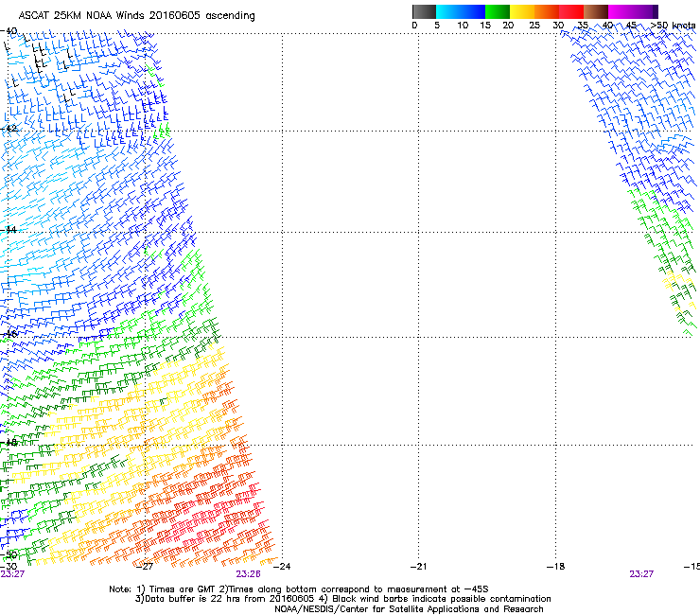
Task: Click the legend scale label '20'
Action: pyautogui.click(x=508, y=26)
